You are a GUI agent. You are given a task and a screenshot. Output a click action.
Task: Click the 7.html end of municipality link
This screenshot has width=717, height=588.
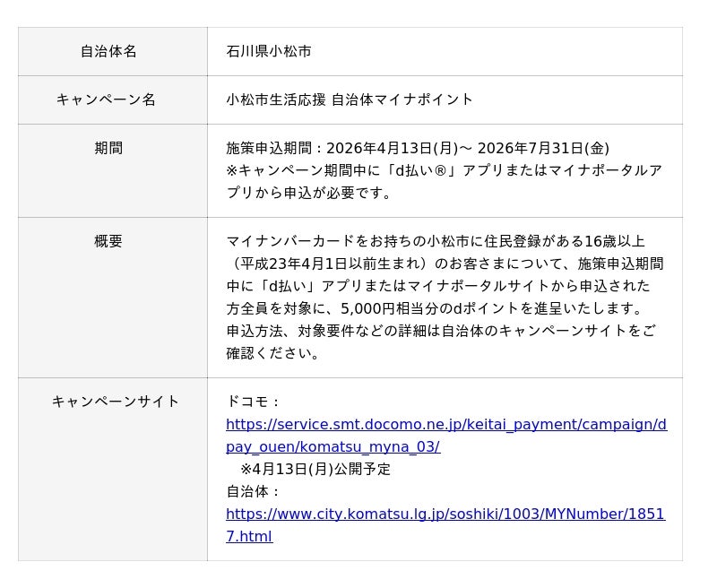click(x=249, y=536)
